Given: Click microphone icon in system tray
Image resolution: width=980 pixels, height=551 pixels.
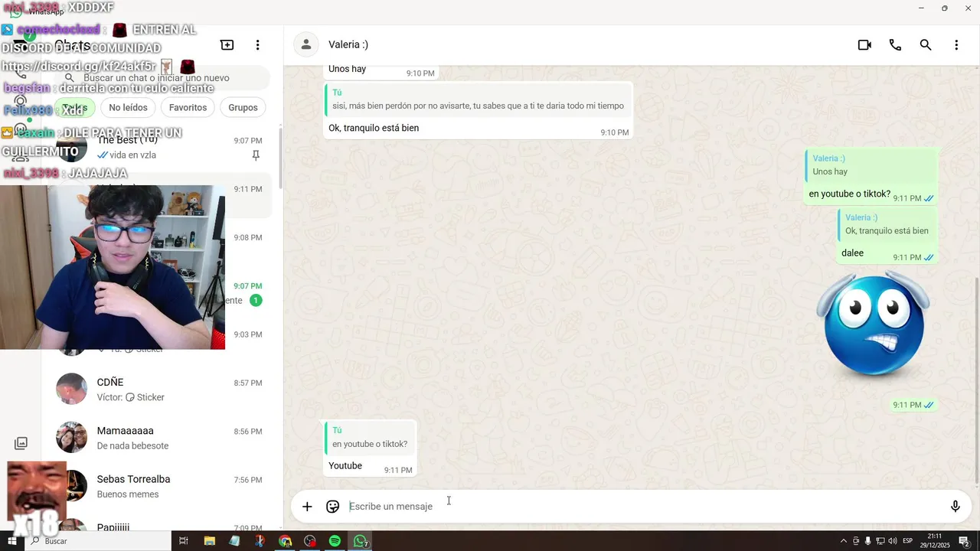Looking at the screenshot, I should point(868,541).
